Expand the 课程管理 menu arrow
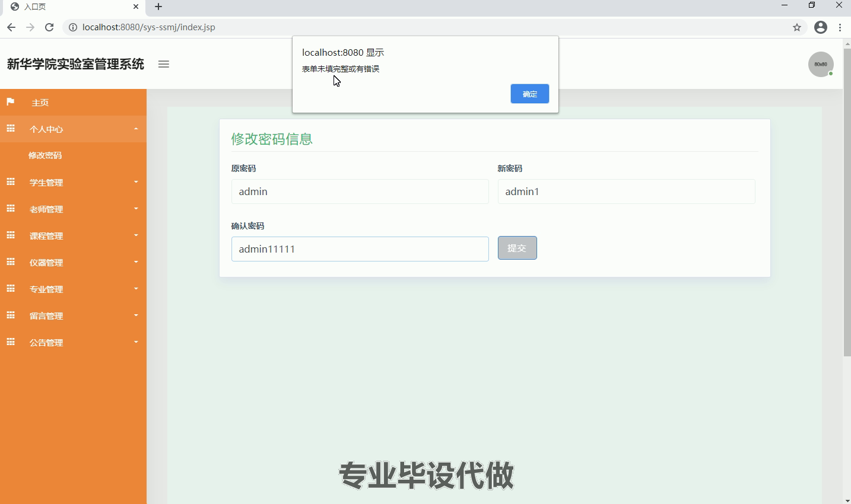Screen dimensions: 851x504 pos(136,235)
